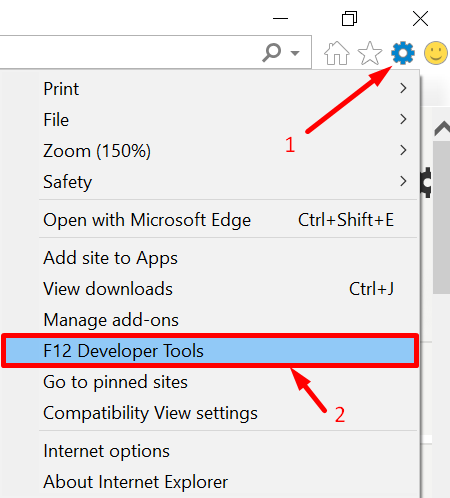Click the search magnifier icon
The height and width of the screenshot is (498, 450).
click(272, 53)
